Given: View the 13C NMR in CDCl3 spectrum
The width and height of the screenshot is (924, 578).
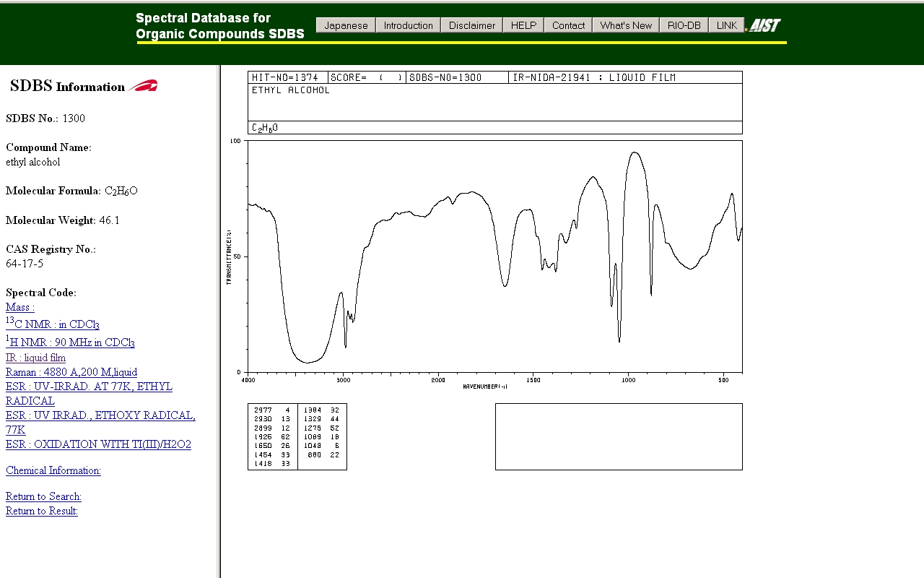Looking at the screenshot, I should coord(53,324).
